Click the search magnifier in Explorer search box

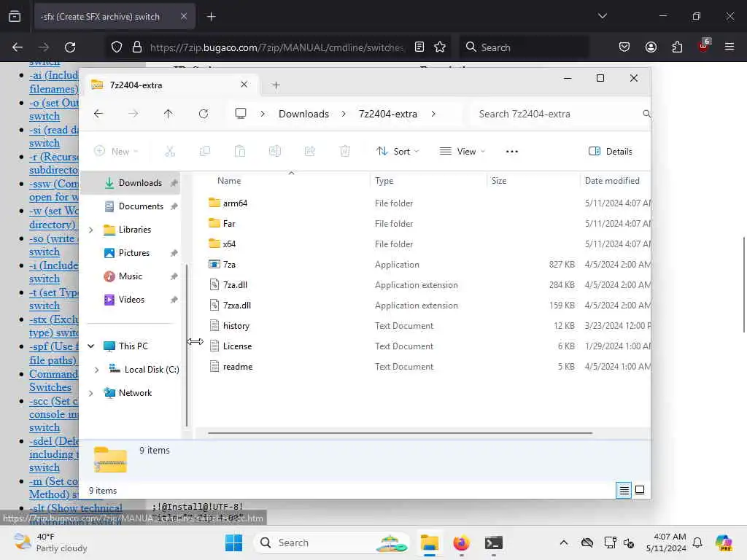click(x=646, y=114)
